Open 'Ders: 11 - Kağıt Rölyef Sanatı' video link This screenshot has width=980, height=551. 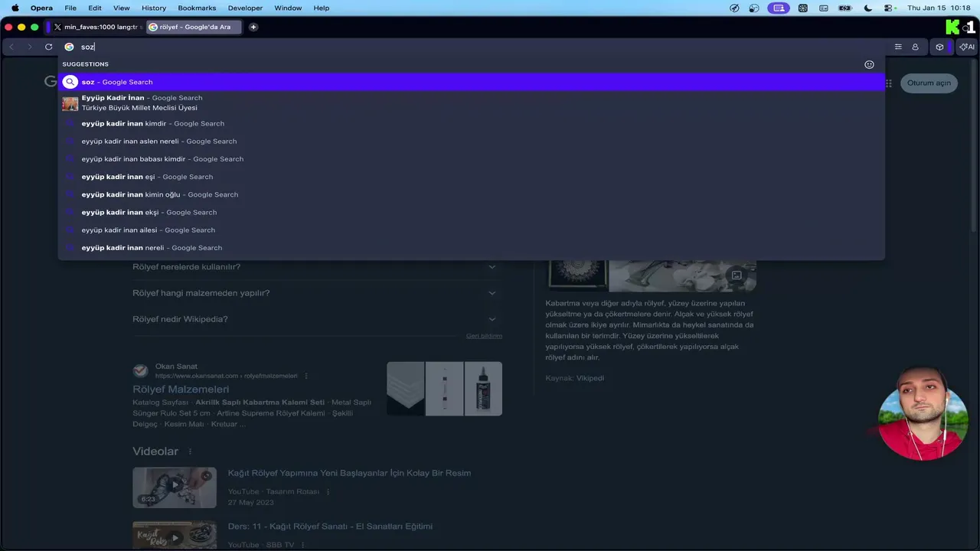(330, 527)
